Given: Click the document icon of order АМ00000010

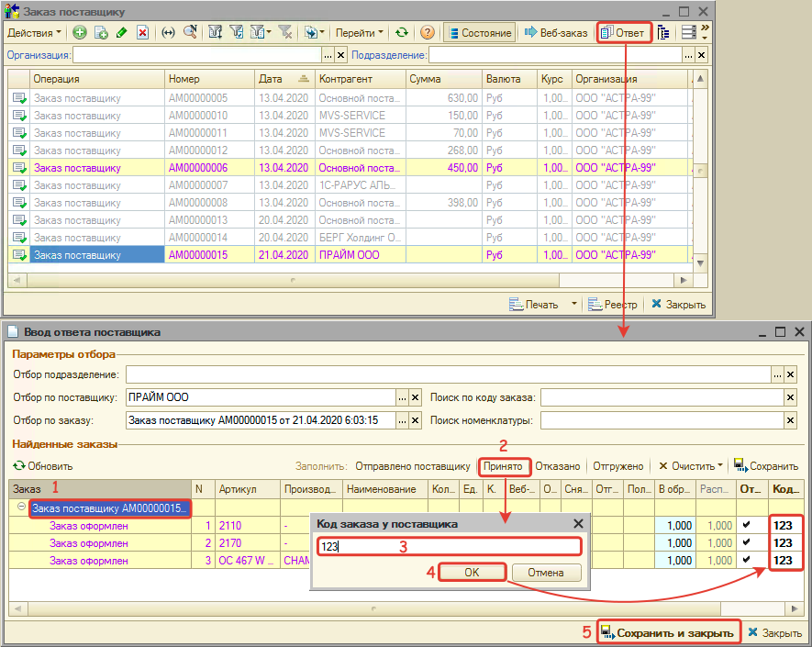Looking at the screenshot, I should pos(19,116).
